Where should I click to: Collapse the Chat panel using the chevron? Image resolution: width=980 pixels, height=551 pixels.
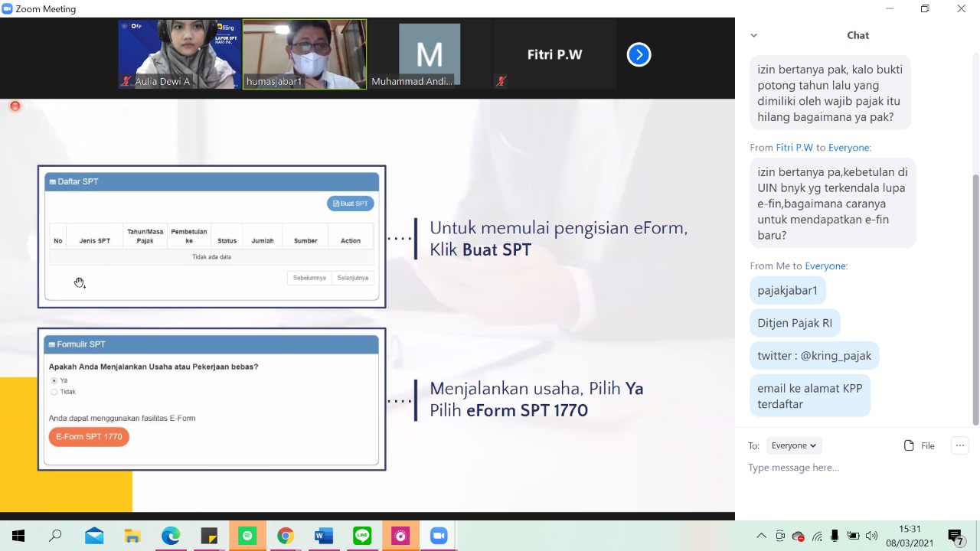753,35
